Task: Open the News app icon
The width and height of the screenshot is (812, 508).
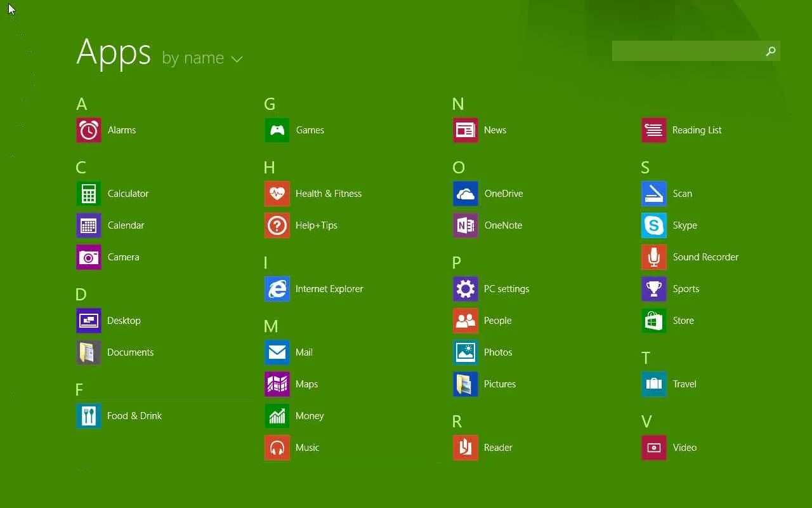Action: pyautogui.click(x=466, y=130)
